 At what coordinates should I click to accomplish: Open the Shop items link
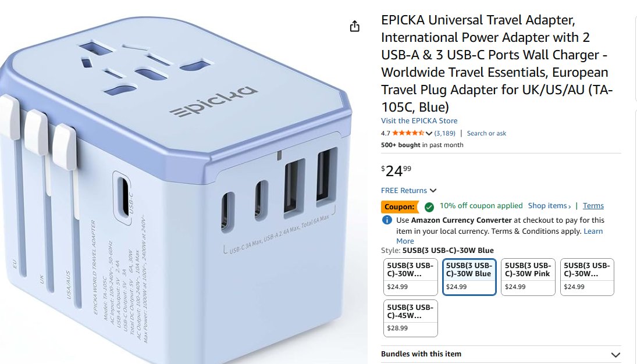click(549, 206)
